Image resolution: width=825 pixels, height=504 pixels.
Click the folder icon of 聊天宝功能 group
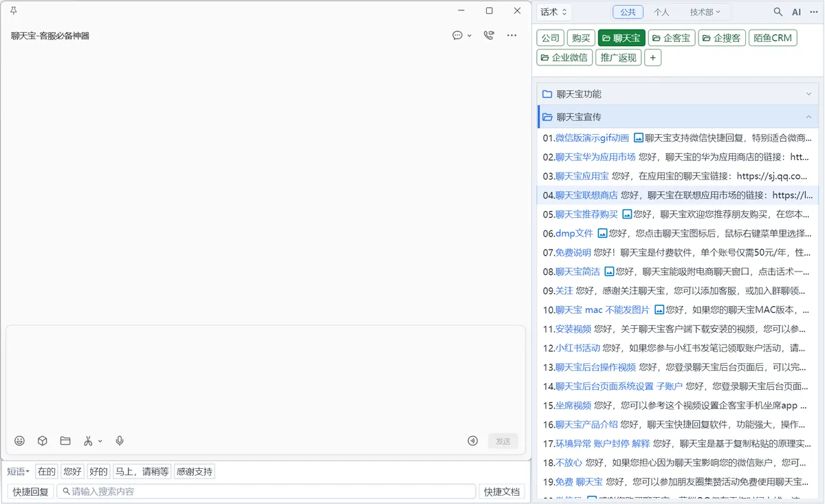tap(547, 94)
